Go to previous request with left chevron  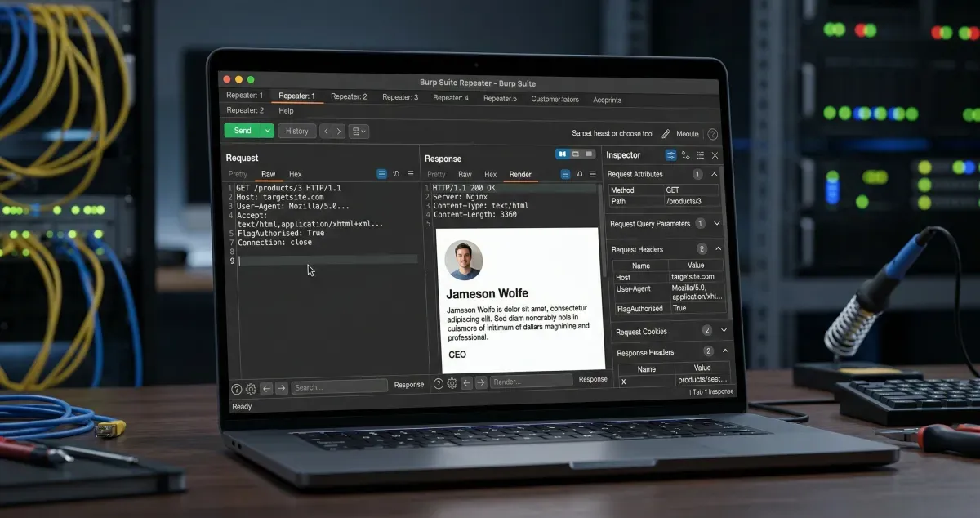[326, 131]
